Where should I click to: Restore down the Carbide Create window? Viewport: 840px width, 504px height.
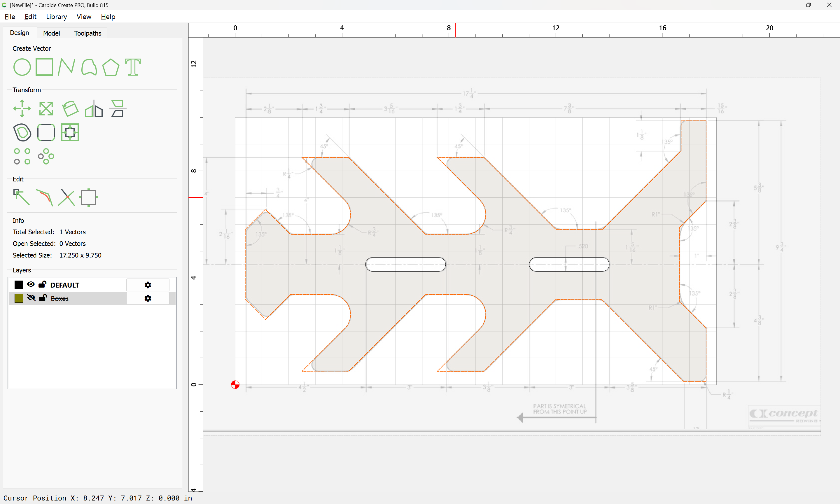click(x=809, y=5)
